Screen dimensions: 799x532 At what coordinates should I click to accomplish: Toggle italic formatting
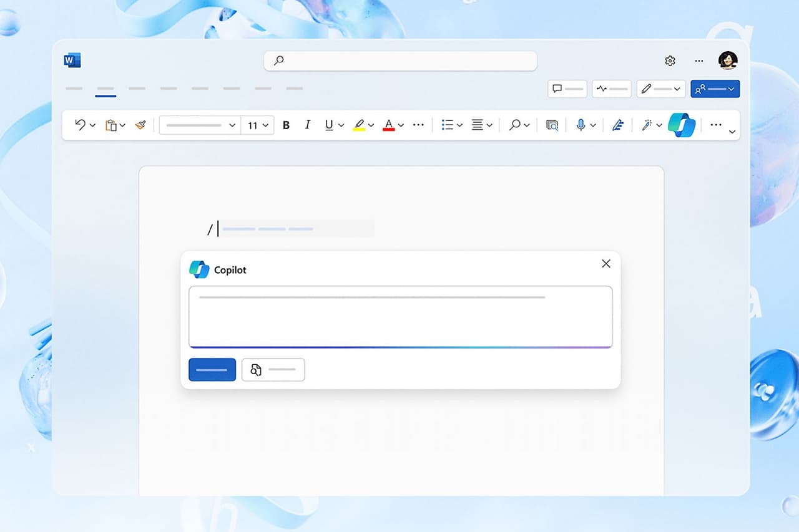coord(307,125)
